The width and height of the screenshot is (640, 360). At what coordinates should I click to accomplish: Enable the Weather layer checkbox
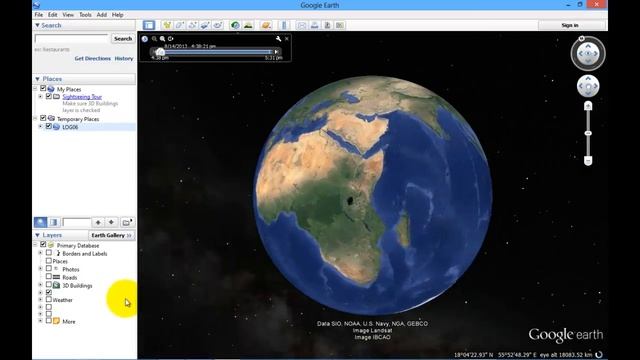tap(49, 300)
